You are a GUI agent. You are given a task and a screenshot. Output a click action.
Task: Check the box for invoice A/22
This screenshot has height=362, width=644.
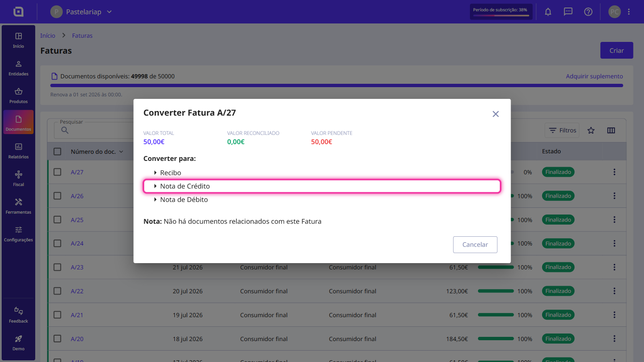point(57,291)
